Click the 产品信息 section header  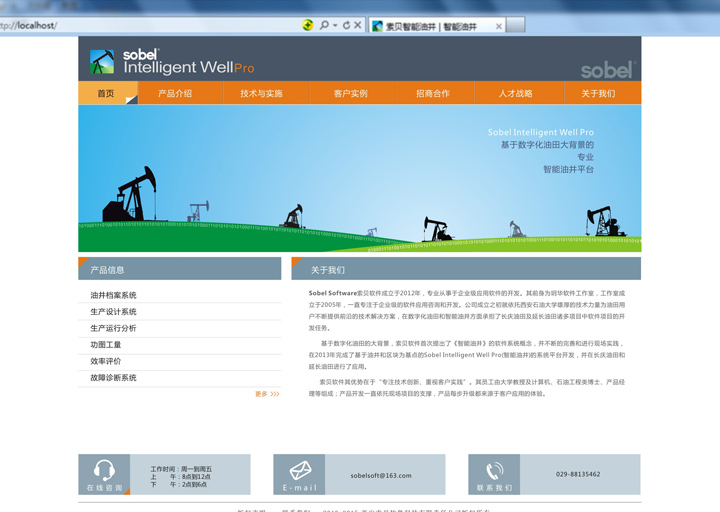tap(180, 269)
